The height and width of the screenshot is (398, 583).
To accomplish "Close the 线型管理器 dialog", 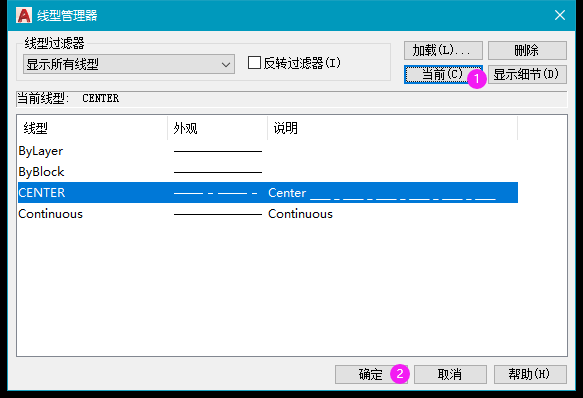I will 560,15.
